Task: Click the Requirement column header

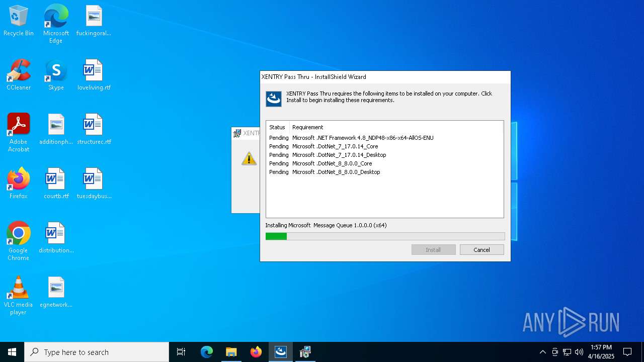Action: (x=307, y=127)
